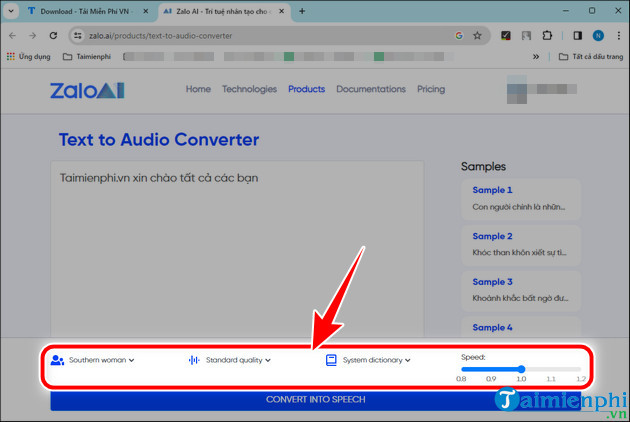Open the Chrome three-dot menu
Viewport: 630px width, 422px height.
pyautogui.click(x=619, y=36)
